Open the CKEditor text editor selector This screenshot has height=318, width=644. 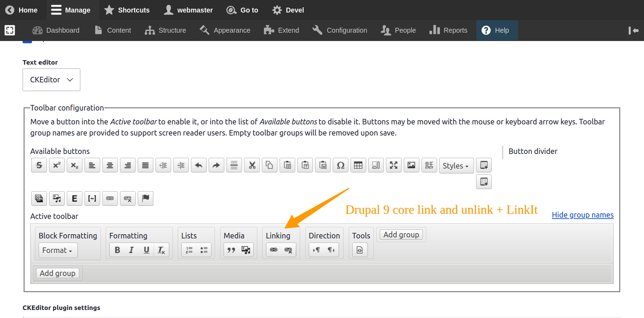(x=51, y=80)
